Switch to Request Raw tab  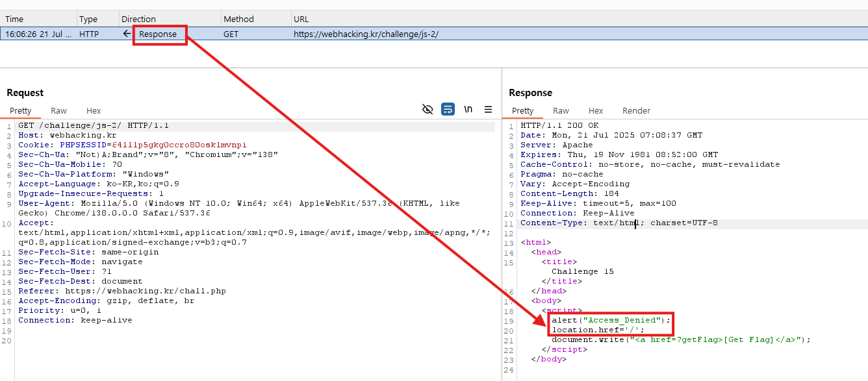click(58, 110)
